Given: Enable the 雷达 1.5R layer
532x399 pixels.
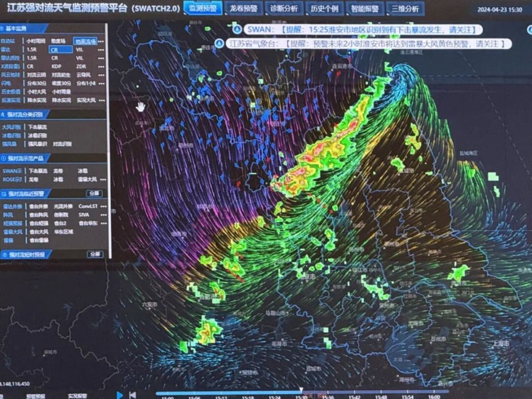Looking at the screenshot, I should pyautogui.click(x=32, y=49).
